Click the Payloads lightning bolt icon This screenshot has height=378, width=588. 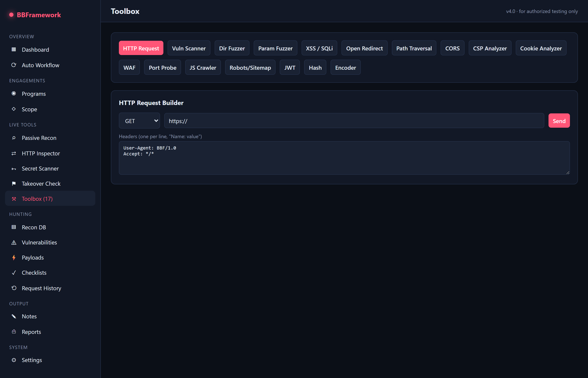point(14,257)
